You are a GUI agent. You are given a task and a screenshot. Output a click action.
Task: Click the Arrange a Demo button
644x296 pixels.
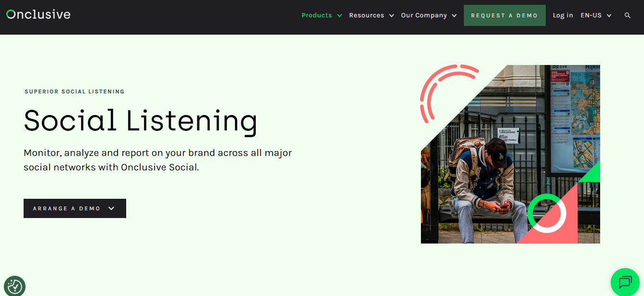tap(75, 208)
